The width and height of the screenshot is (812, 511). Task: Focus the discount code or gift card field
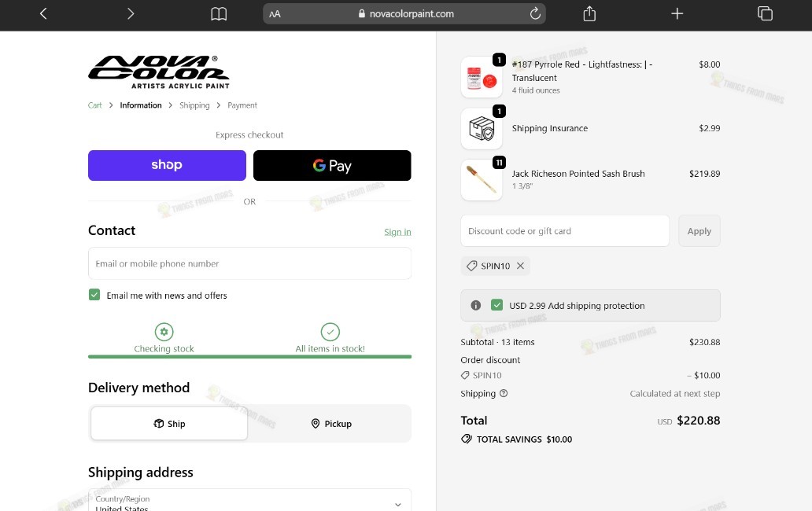(565, 230)
